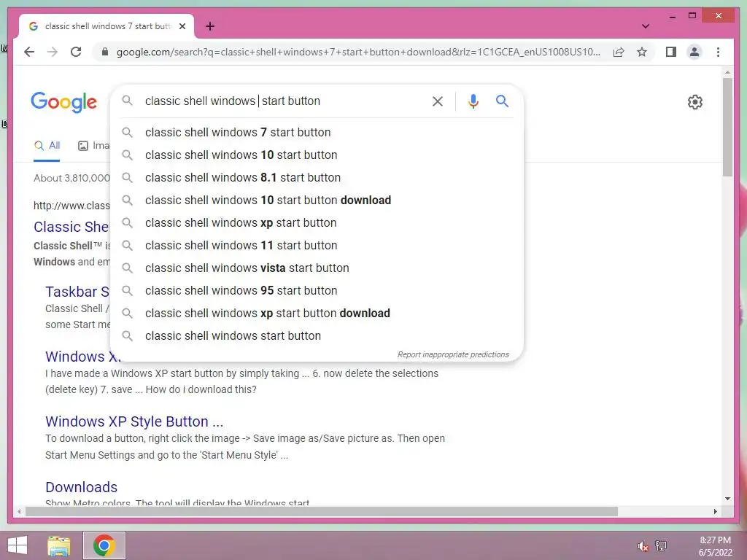Bookmark this page with the star

[x=642, y=52]
